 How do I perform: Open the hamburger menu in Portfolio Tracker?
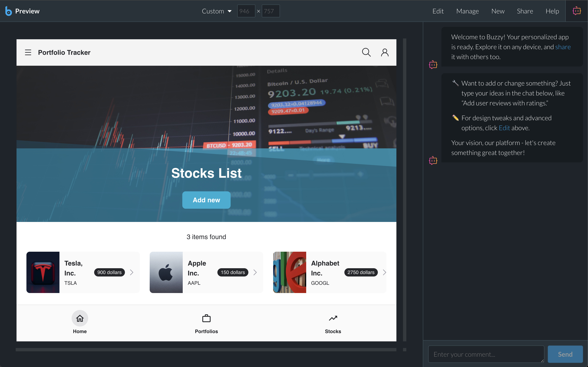pyautogui.click(x=28, y=52)
